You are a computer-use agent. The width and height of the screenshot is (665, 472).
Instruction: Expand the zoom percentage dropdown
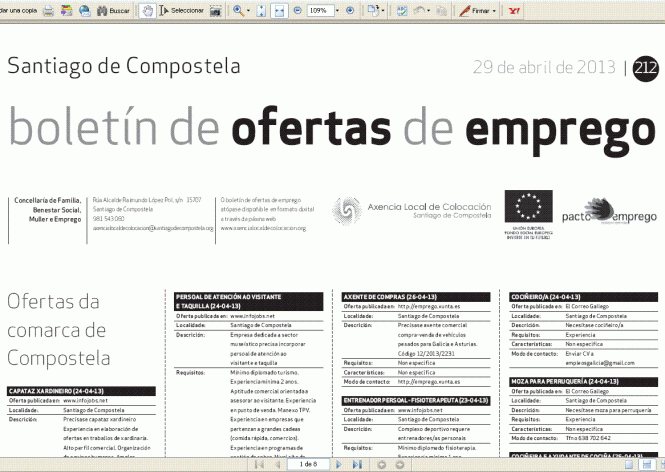[338, 11]
